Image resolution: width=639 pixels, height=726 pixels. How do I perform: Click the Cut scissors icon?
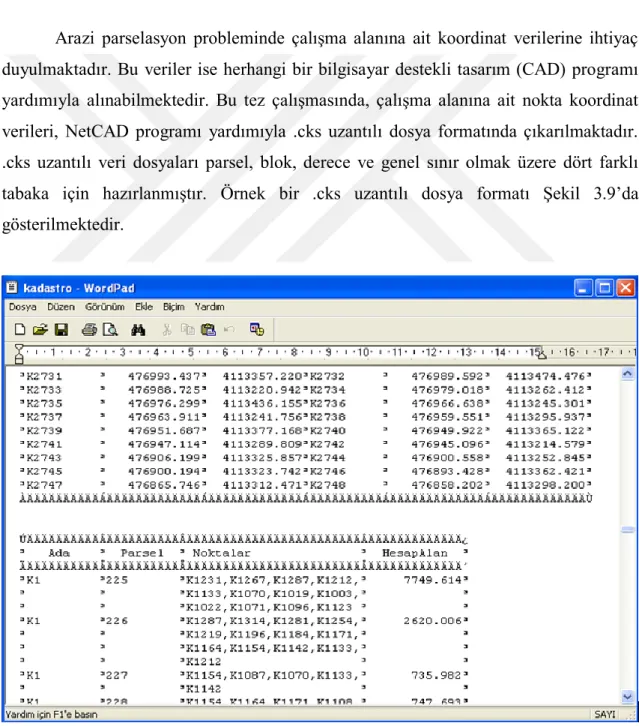coord(167,330)
